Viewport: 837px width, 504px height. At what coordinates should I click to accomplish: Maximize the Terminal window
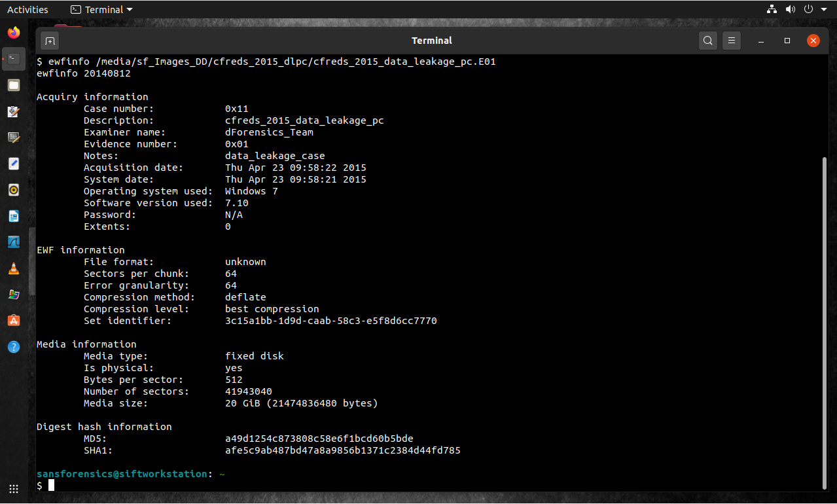787,41
